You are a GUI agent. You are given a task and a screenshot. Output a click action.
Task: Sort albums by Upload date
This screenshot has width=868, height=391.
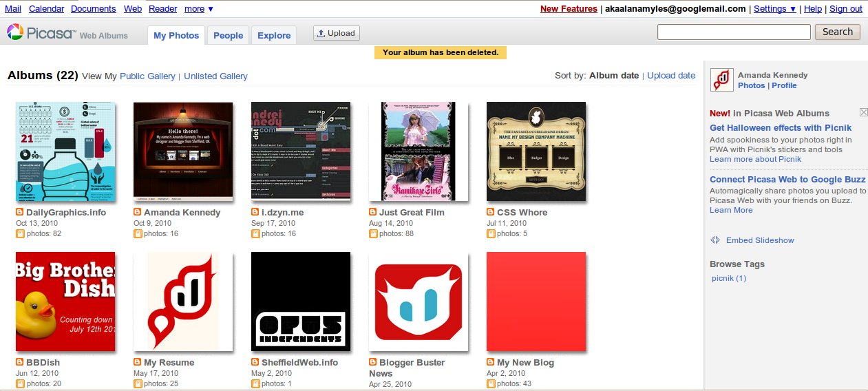(x=671, y=76)
